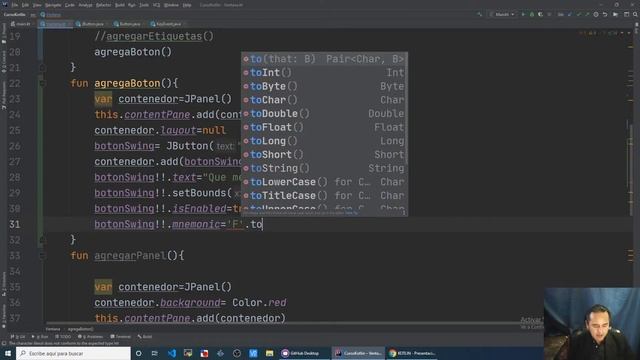Open the Code menu
Viewport: 640px width, 360px height.
[70, 5]
